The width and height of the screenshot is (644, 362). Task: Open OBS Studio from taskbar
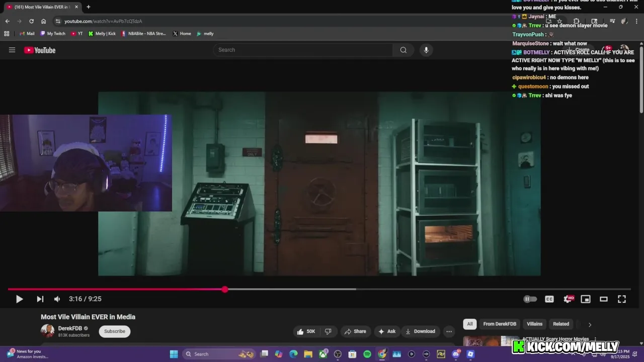[x=338, y=354]
